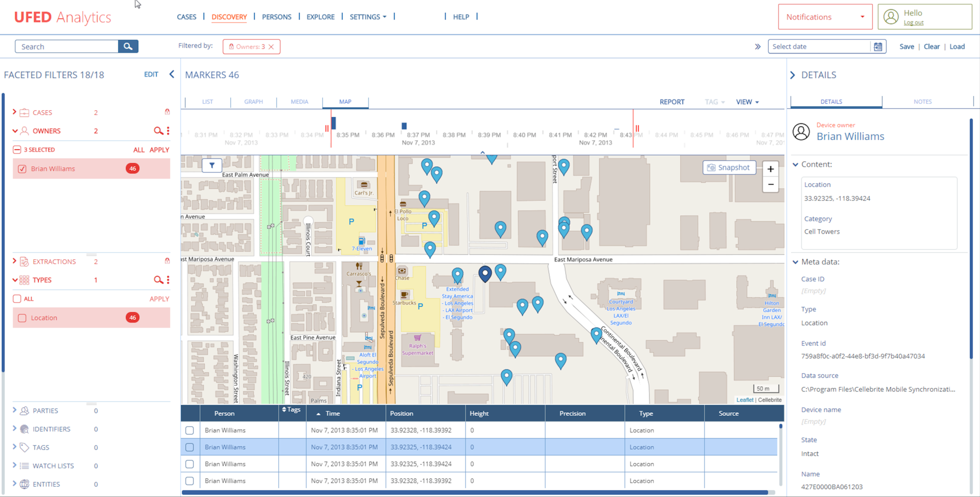
Task: Click the lock icon next to CASES filter
Action: 167,112
